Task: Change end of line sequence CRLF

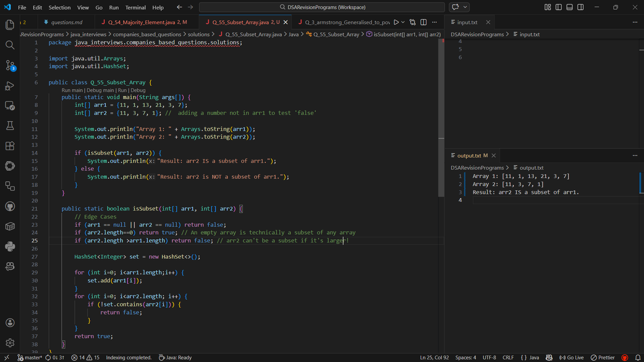Action: click(508, 358)
